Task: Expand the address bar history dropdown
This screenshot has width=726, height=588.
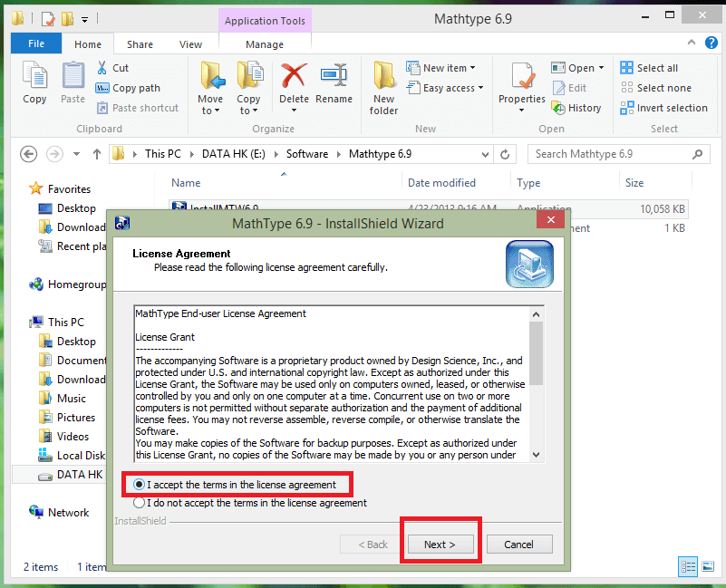Action: (485, 154)
